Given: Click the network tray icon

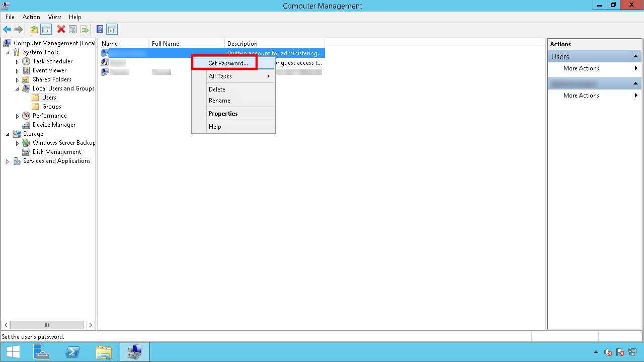Looking at the screenshot, I should [632, 352].
